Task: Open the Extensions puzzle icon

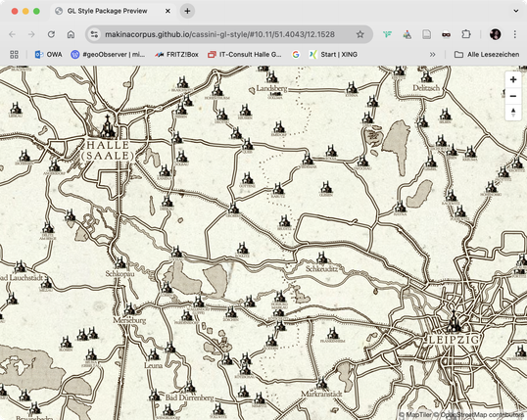Action: 466,34
